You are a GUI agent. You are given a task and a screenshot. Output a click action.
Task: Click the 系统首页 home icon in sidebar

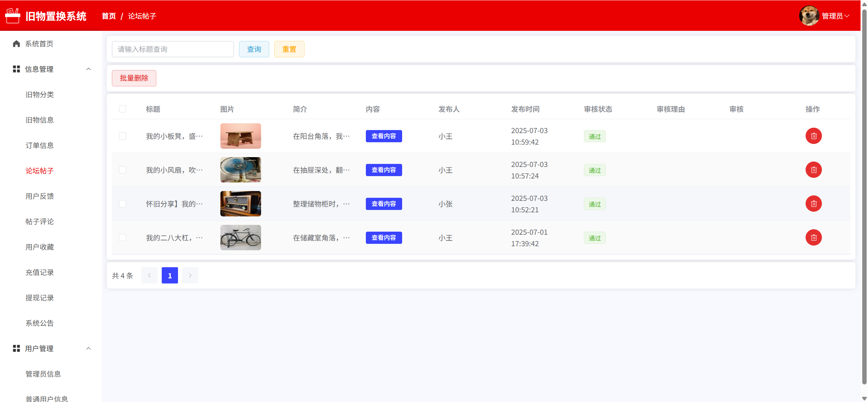point(16,44)
